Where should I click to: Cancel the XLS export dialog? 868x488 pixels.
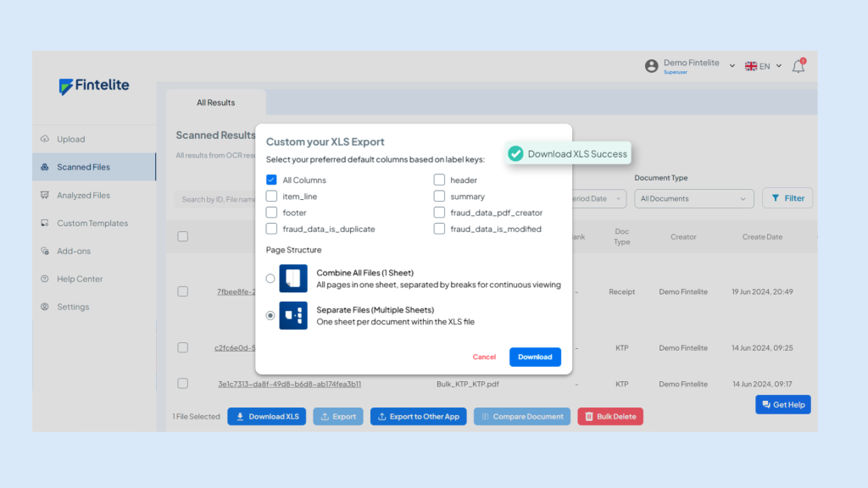(x=484, y=358)
